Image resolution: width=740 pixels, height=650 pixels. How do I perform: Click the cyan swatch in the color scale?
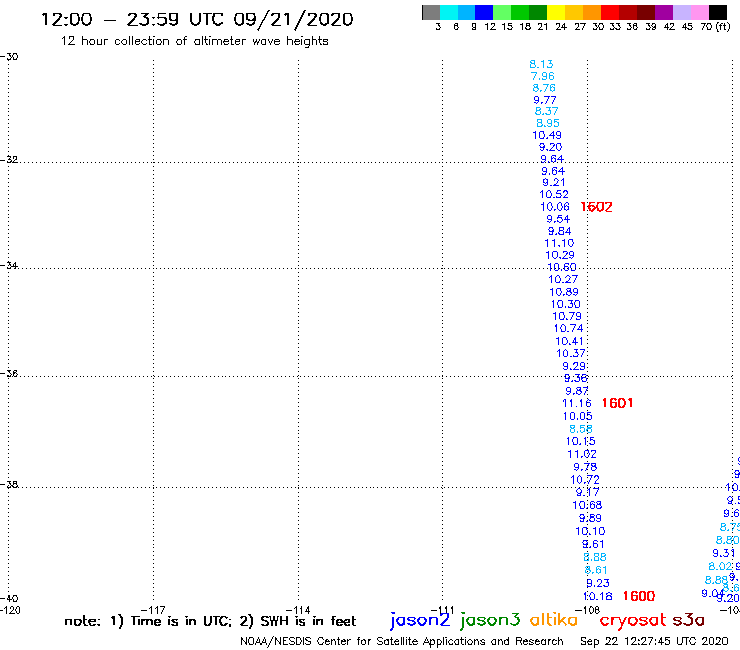pos(449,12)
